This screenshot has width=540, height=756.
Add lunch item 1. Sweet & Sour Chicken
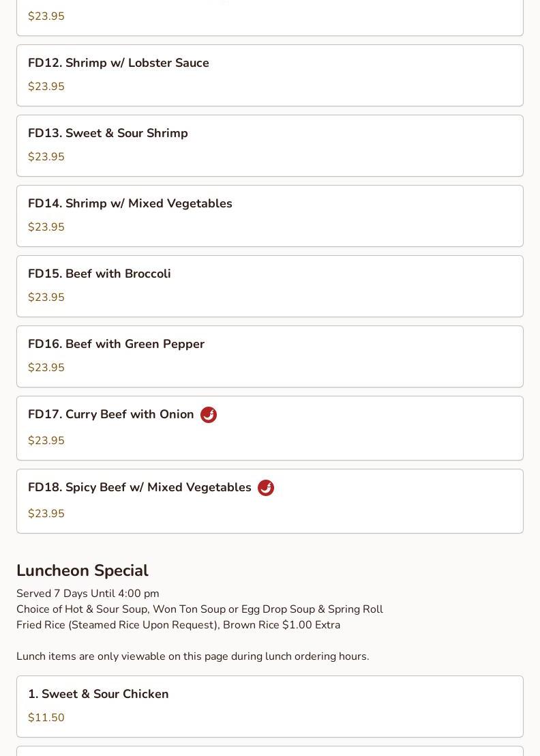(98, 694)
